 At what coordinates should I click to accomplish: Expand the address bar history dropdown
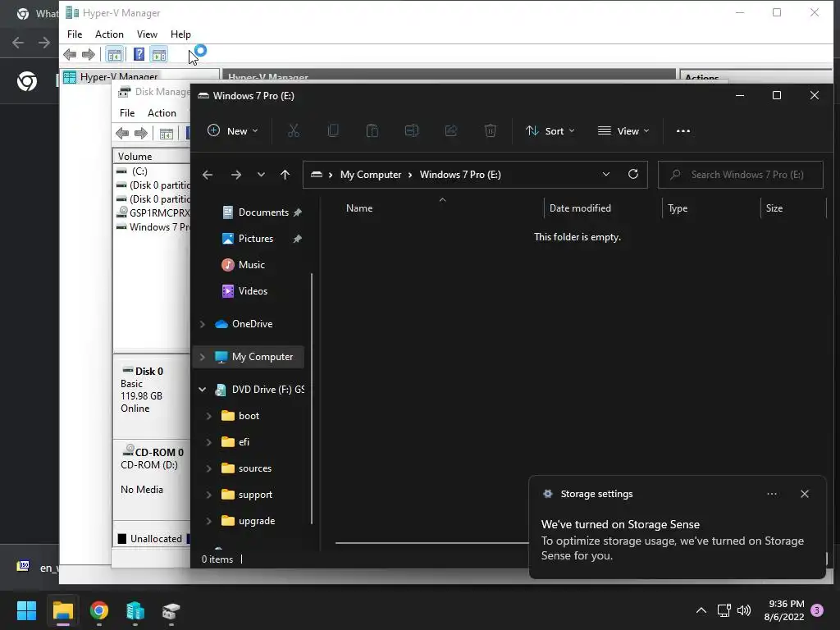tap(606, 175)
